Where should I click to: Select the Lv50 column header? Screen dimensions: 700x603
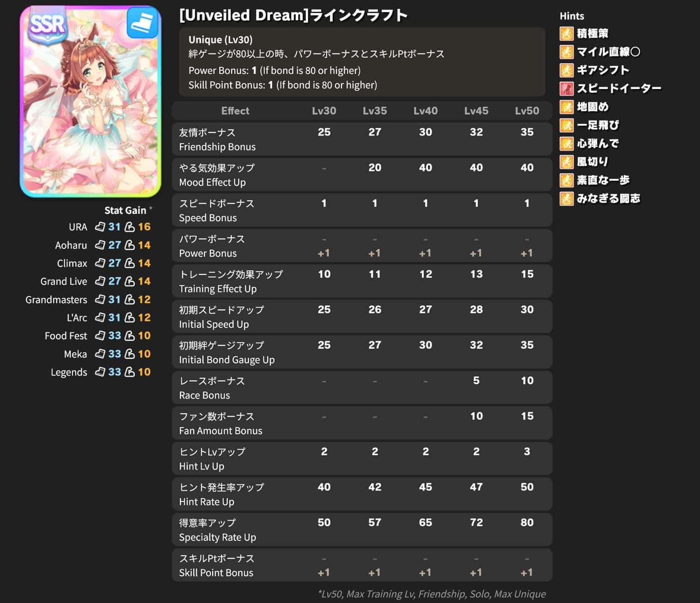527,111
